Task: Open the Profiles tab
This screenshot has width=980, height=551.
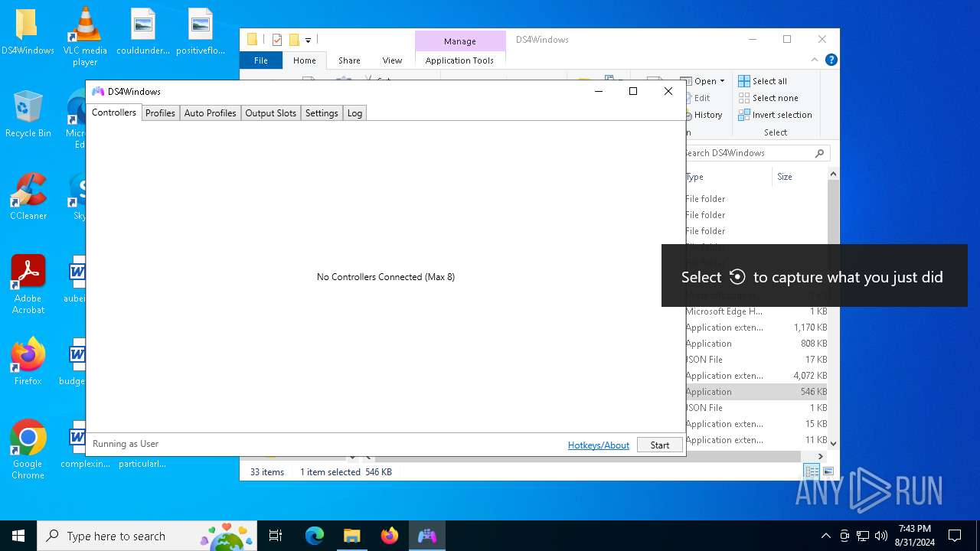Action: coord(160,113)
